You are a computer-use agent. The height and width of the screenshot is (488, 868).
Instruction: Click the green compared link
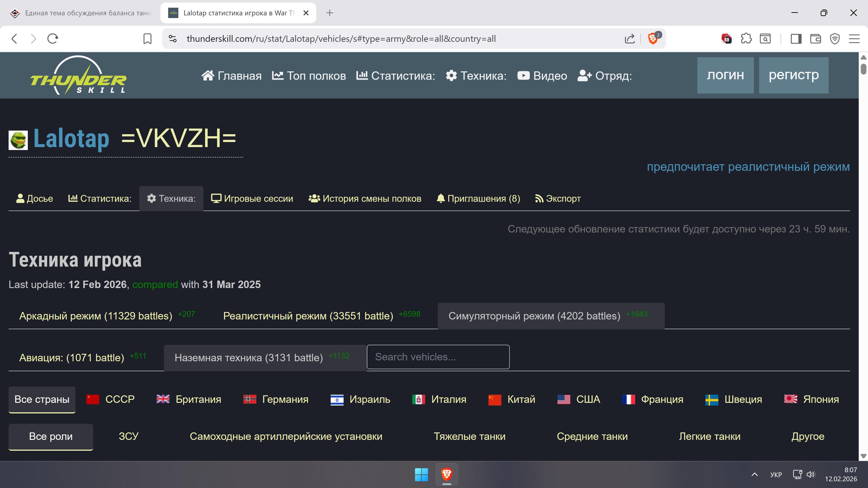(x=155, y=285)
